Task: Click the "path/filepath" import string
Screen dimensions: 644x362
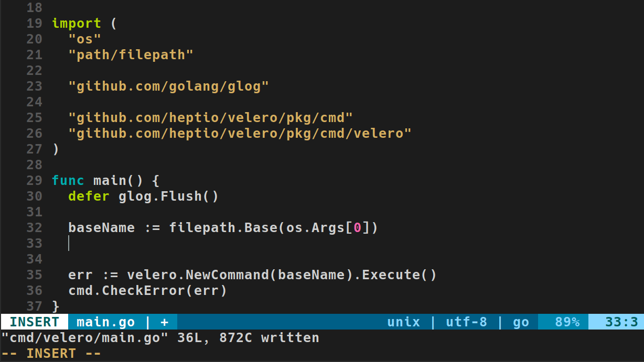Action: (x=131, y=55)
